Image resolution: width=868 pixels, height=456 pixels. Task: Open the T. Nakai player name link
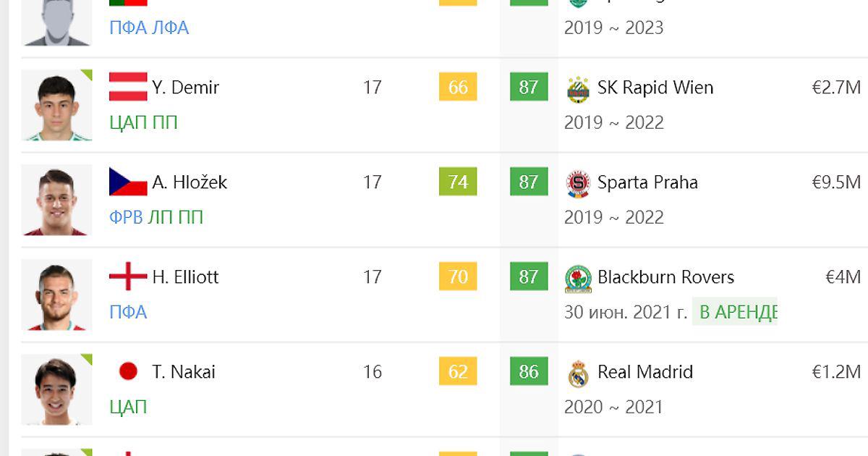pos(184,372)
